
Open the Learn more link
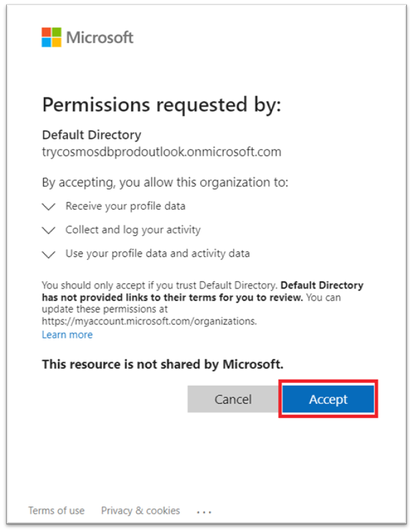click(x=67, y=335)
